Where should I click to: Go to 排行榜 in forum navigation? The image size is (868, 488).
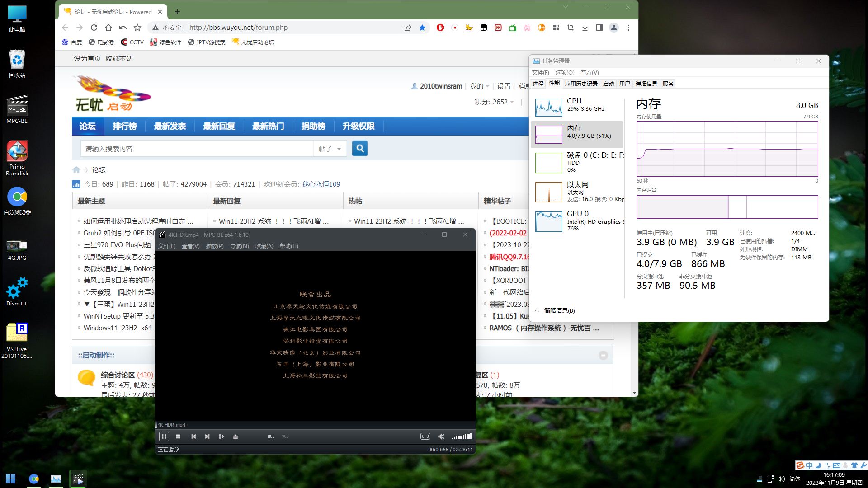click(x=124, y=126)
